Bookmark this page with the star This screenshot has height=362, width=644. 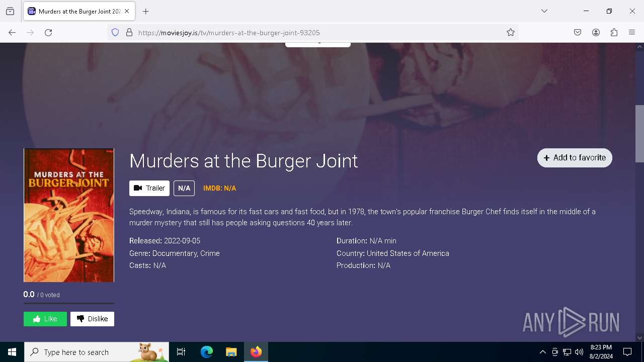coord(511,33)
